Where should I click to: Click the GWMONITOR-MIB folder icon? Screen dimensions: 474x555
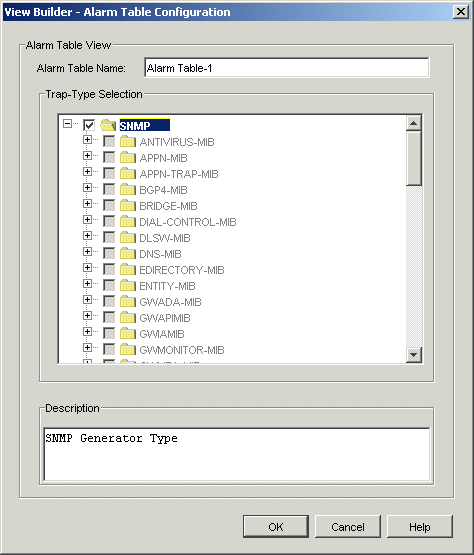tap(128, 350)
